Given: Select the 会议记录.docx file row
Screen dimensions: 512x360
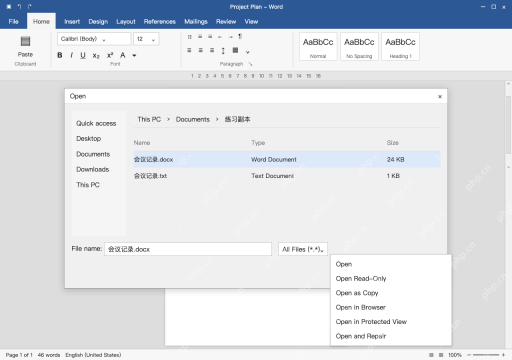Looking at the screenshot, I should pyautogui.click(x=287, y=159).
